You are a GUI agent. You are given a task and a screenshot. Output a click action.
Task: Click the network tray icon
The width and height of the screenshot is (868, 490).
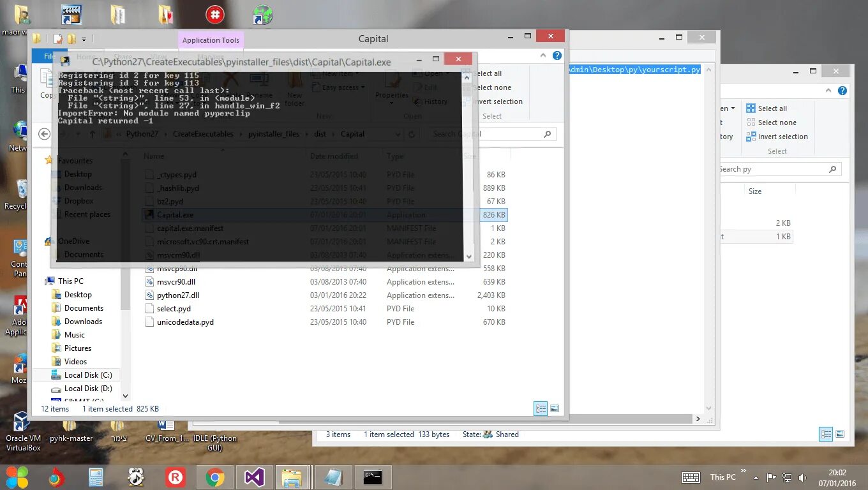[788, 477]
